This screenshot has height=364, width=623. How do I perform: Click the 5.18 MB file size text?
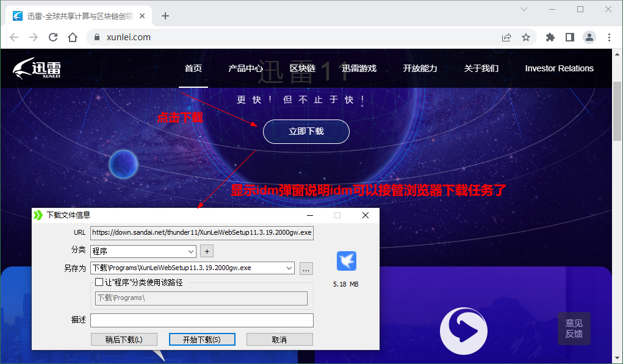click(345, 284)
